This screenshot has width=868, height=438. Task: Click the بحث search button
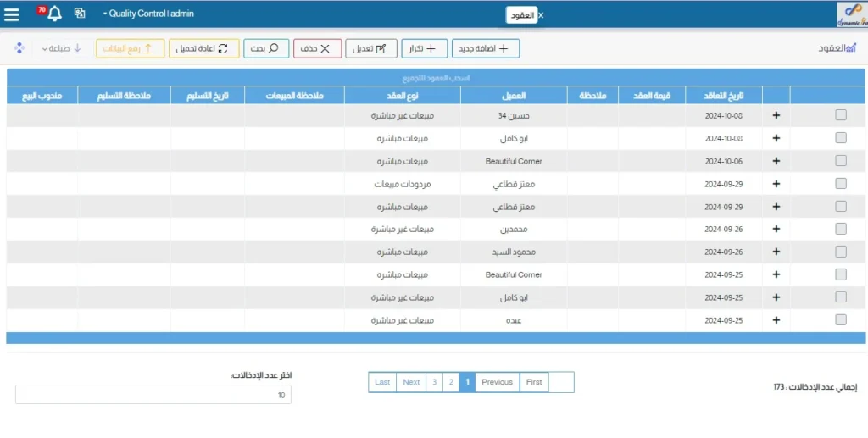tap(267, 48)
